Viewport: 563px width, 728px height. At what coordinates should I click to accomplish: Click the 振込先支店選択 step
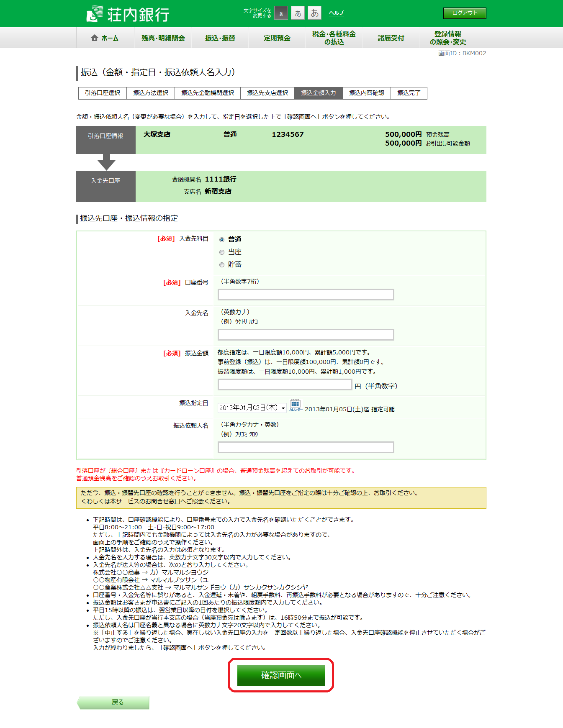pos(267,93)
